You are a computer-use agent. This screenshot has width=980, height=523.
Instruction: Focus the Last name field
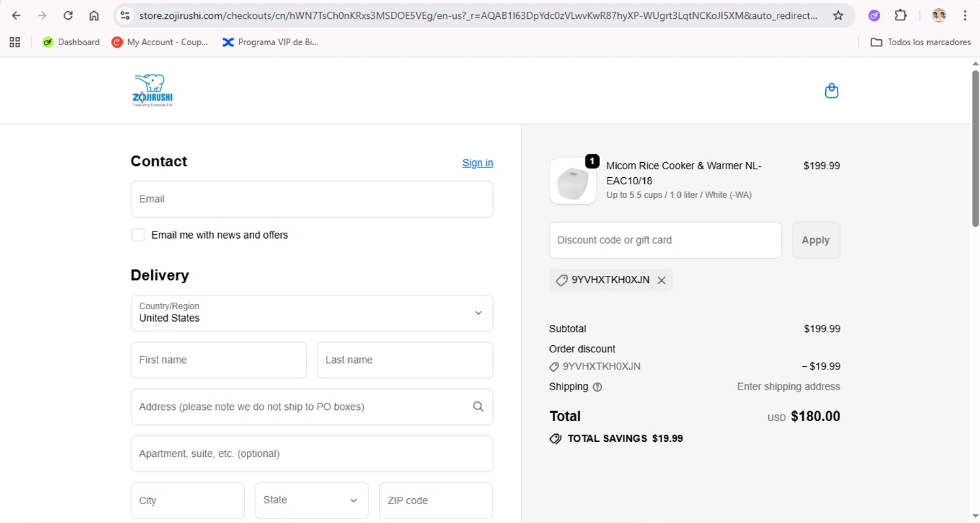405,360
